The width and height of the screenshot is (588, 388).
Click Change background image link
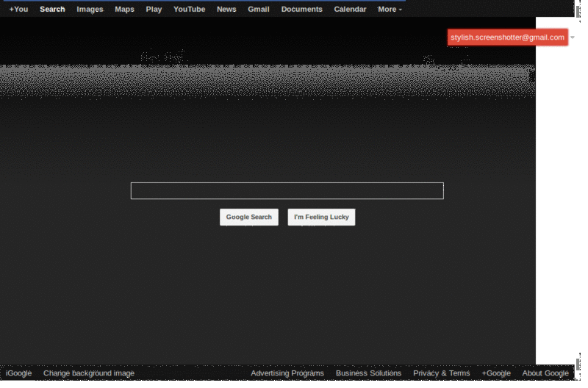[x=89, y=373]
